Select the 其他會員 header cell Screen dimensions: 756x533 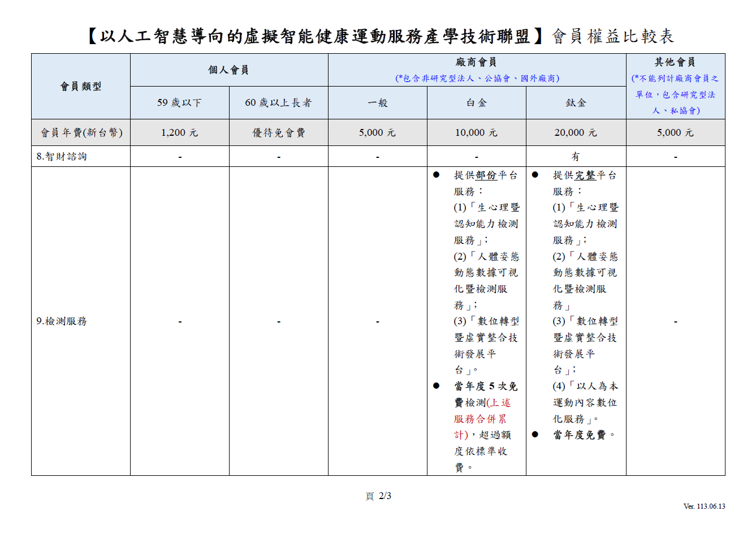point(675,62)
